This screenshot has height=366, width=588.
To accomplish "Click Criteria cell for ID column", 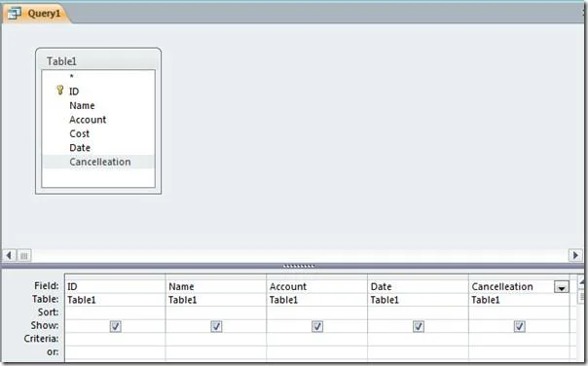I will (115, 339).
